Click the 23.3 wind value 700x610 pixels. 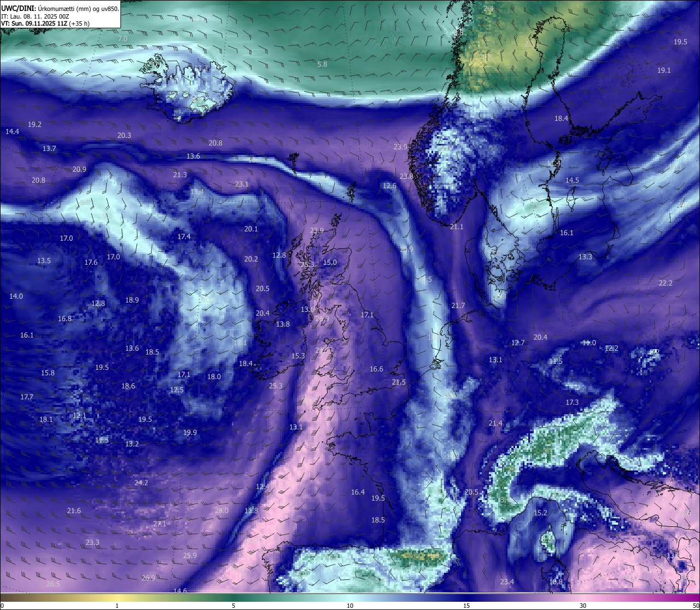coord(92,542)
